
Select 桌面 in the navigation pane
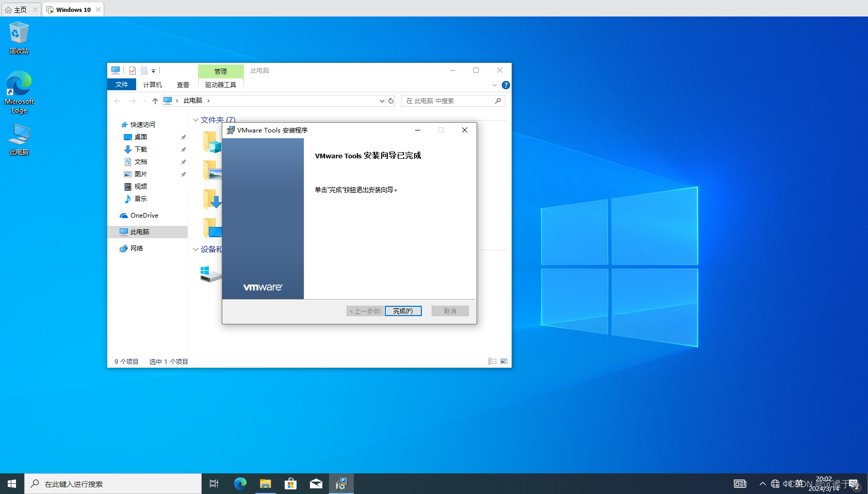[x=140, y=137]
